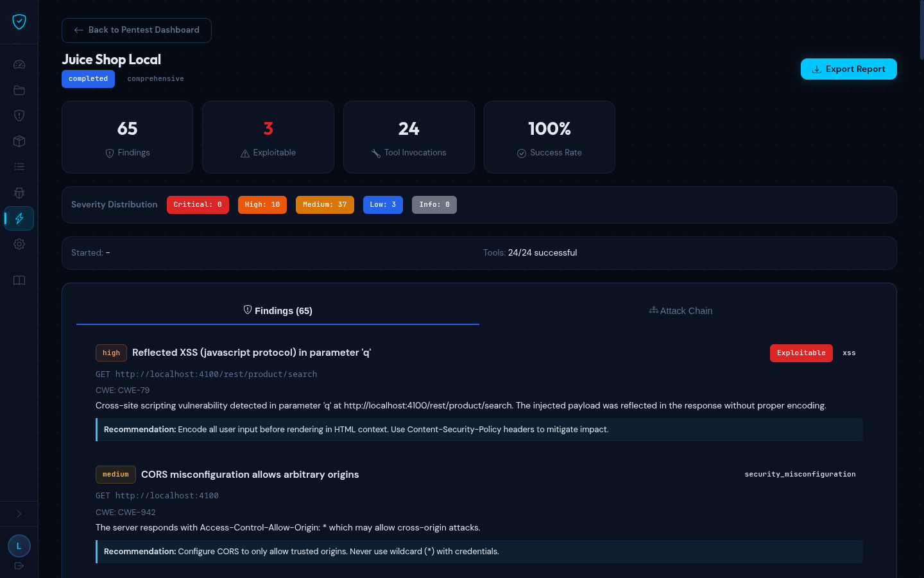
Task: Click the Medium: 37 severity badge
Action: 325,205
